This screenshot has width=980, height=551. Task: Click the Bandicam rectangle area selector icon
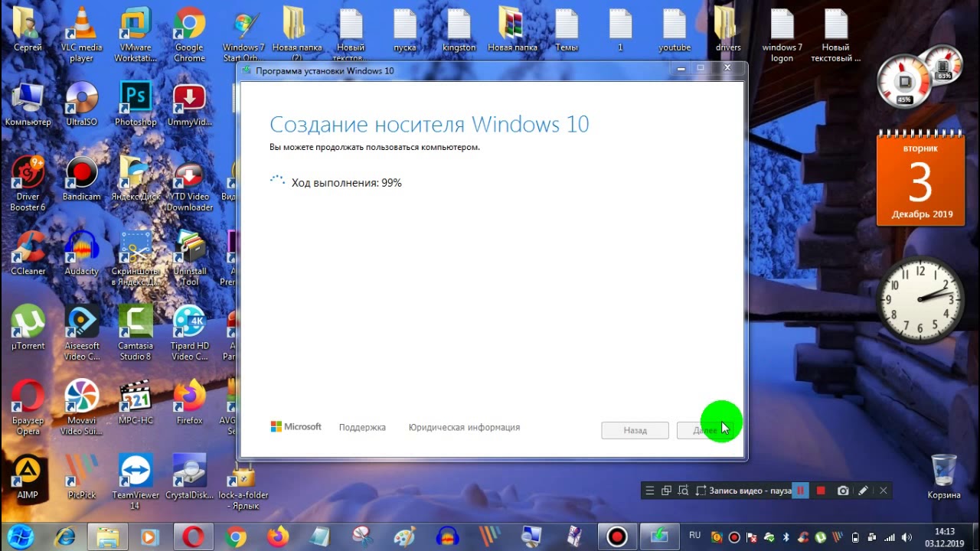pos(701,491)
